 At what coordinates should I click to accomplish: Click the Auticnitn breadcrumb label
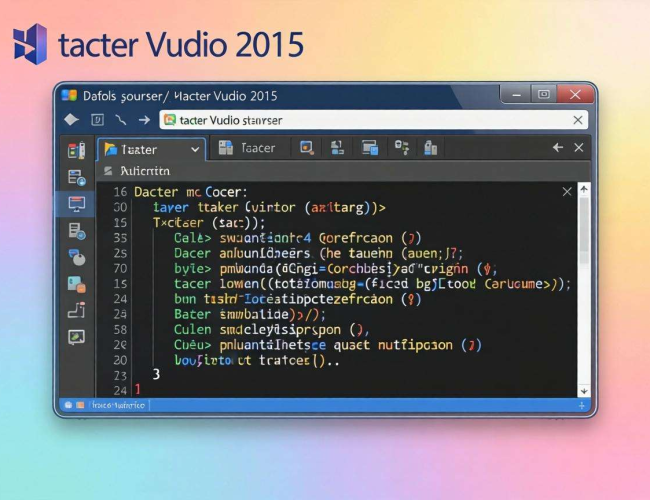[144, 171]
